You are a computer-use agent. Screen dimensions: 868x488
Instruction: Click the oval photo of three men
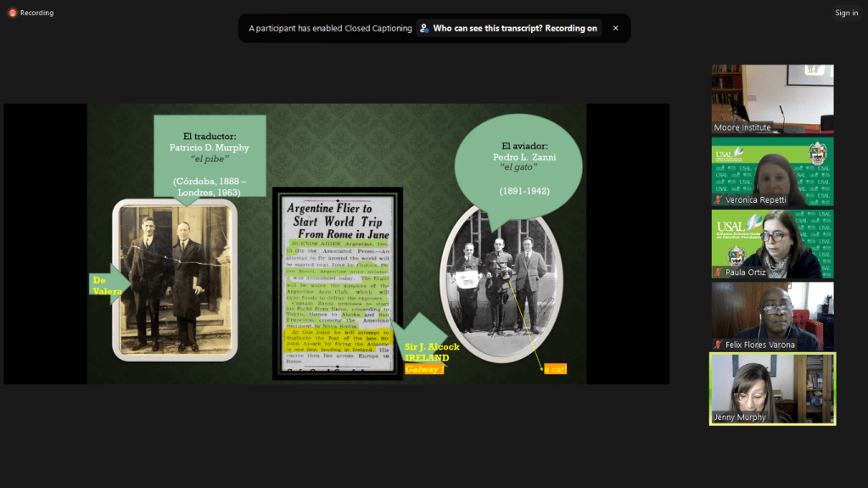coord(501,284)
